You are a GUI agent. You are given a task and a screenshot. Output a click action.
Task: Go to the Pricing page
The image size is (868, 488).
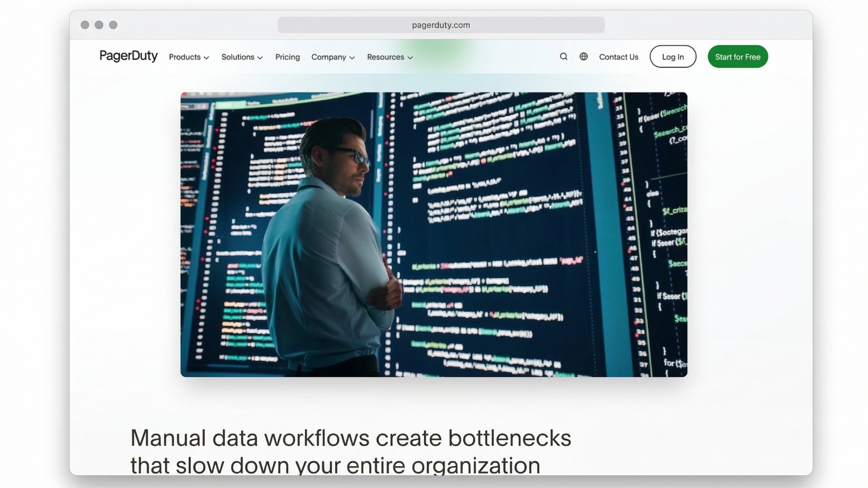287,57
